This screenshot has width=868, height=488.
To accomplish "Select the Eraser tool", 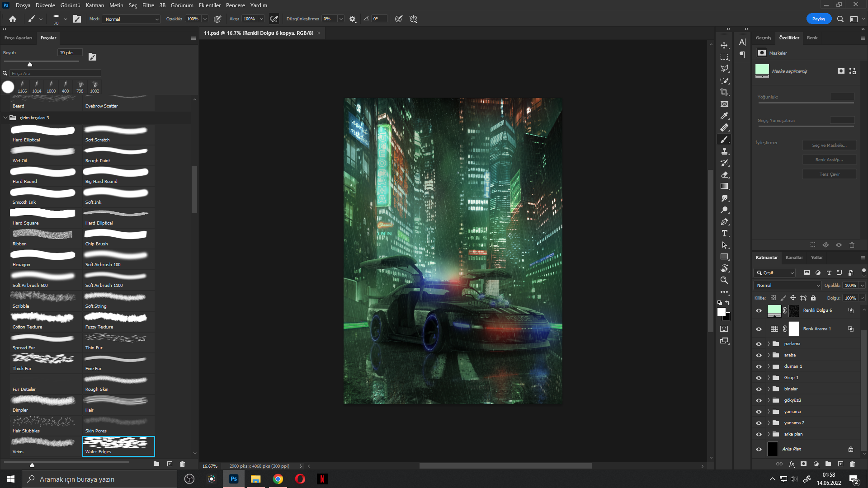I will tap(724, 174).
